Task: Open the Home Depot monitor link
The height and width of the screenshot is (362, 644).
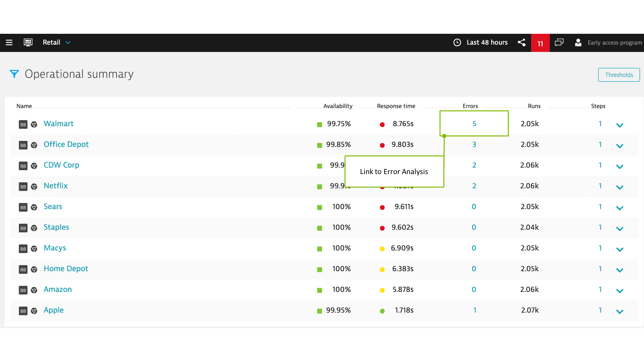Action: pyautogui.click(x=66, y=269)
